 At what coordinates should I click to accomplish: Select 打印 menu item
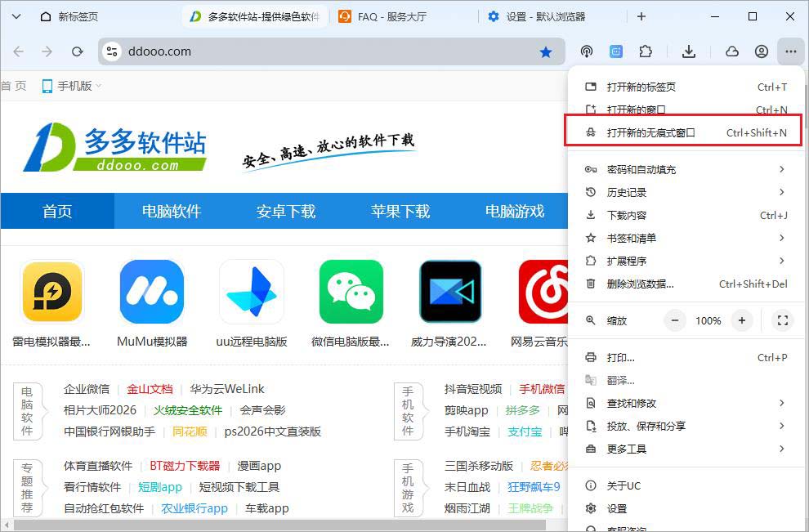coord(686,358)
